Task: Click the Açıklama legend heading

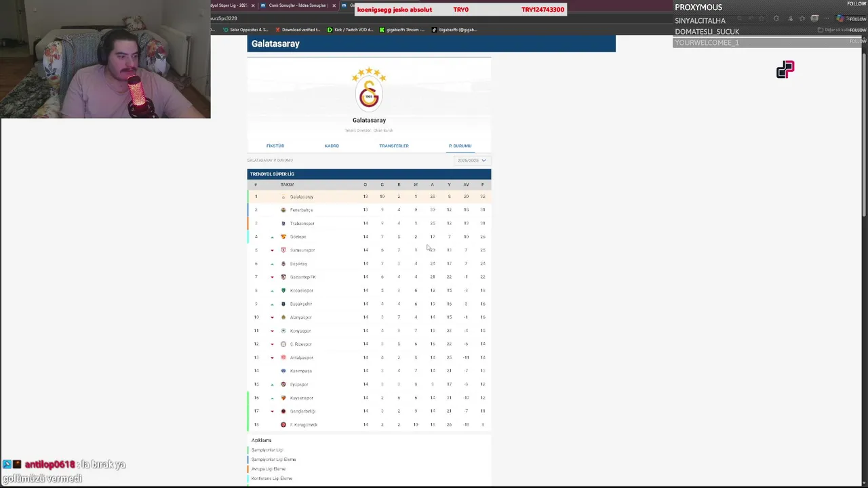Action: click(261, 441)
